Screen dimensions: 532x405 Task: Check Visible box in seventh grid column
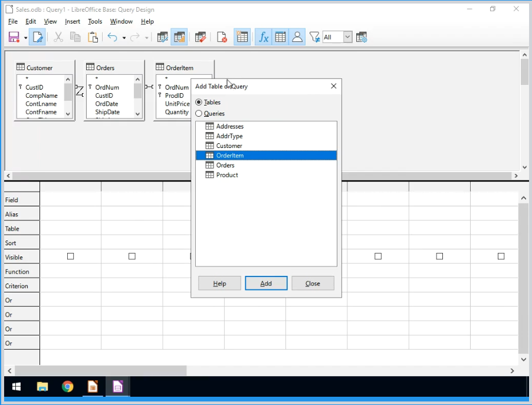point(439,256)
